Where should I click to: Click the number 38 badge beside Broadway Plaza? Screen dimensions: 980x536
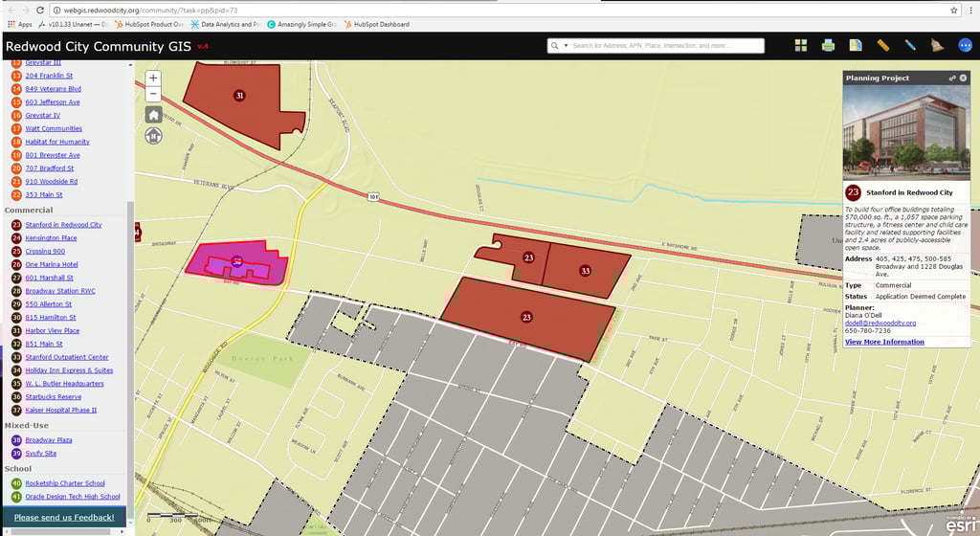pyautogui.click(x=16, y=439)
